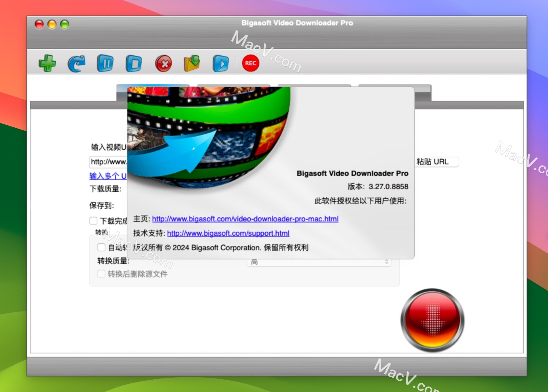
Task: Open the 技术支持 support.html link
Action: click(x=228, y=233)
